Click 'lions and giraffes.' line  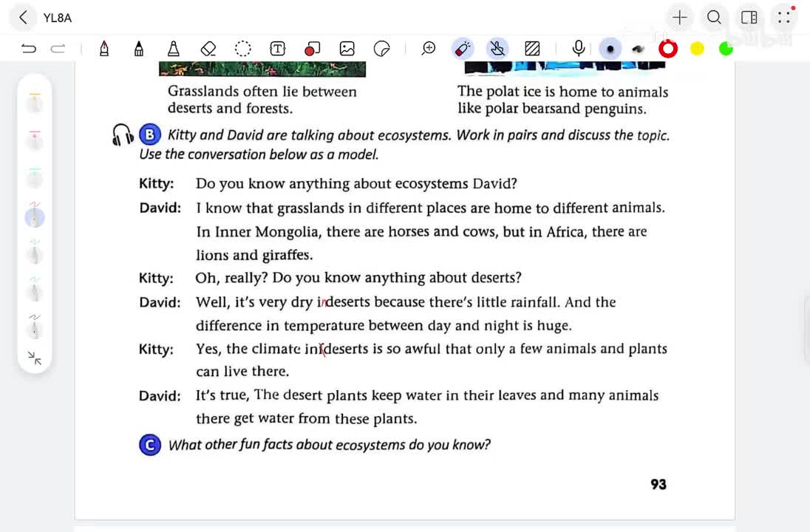click(x=254, y=255)
